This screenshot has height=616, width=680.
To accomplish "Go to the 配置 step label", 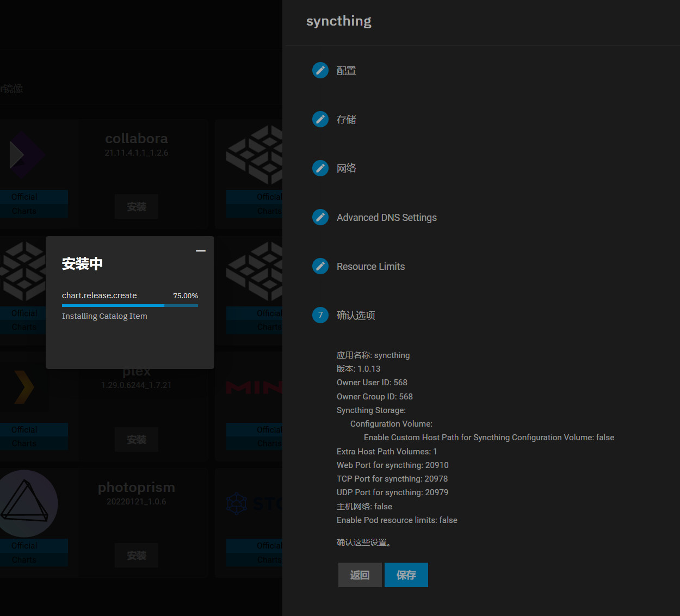I will pos(347,71).
